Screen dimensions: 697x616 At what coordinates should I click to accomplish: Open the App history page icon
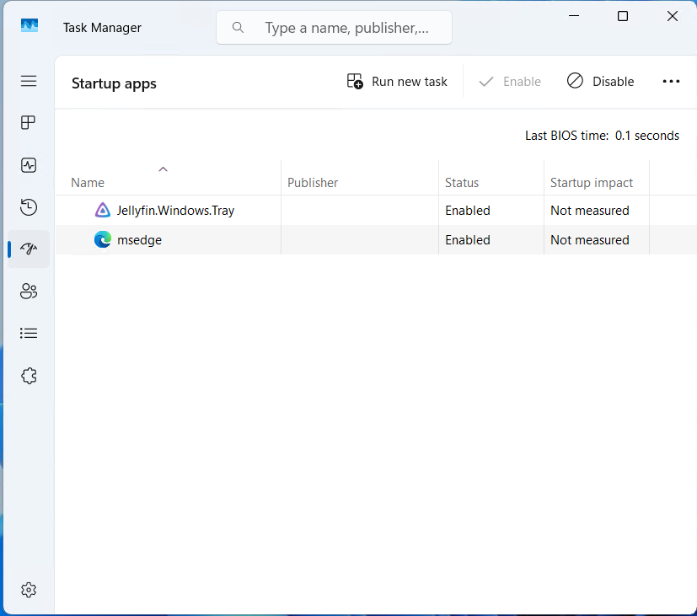pyautogui.click(x=29, y=207)
